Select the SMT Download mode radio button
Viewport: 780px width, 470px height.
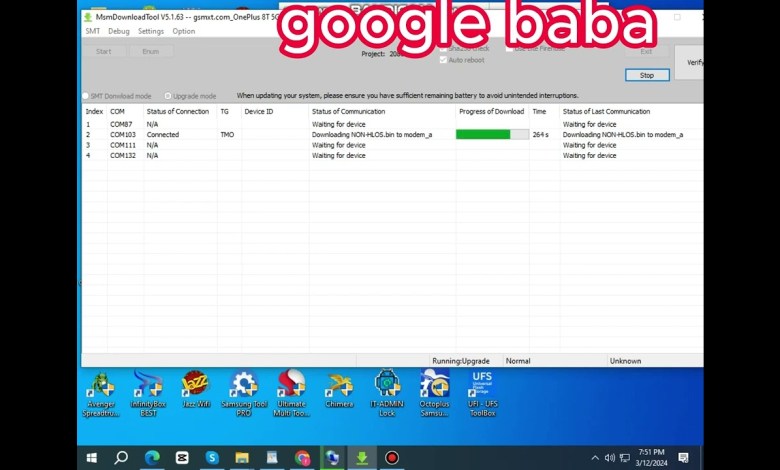point(87,96)
